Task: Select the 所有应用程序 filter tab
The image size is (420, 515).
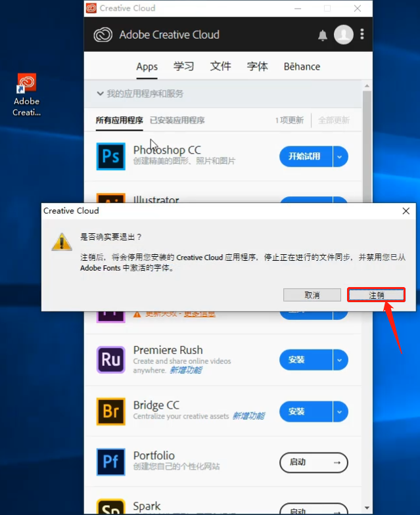Action: coord(120,120)
